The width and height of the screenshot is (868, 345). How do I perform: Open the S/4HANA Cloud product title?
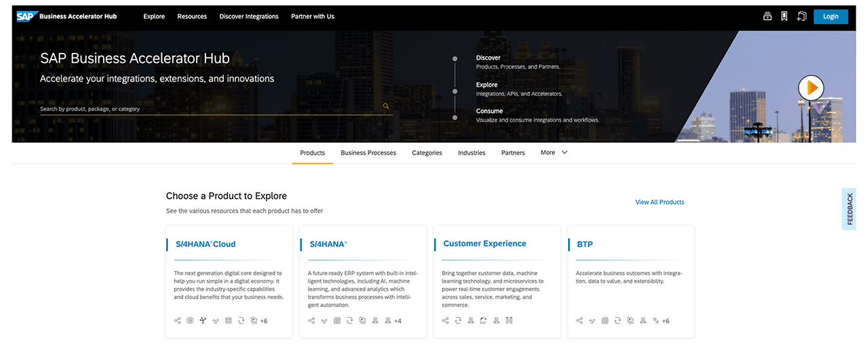(205, 244)
